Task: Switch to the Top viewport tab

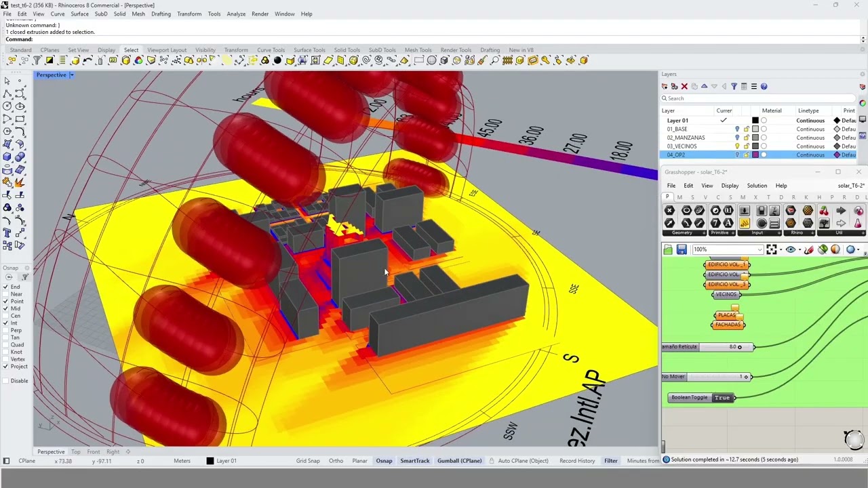Action: tap(76, 451)
